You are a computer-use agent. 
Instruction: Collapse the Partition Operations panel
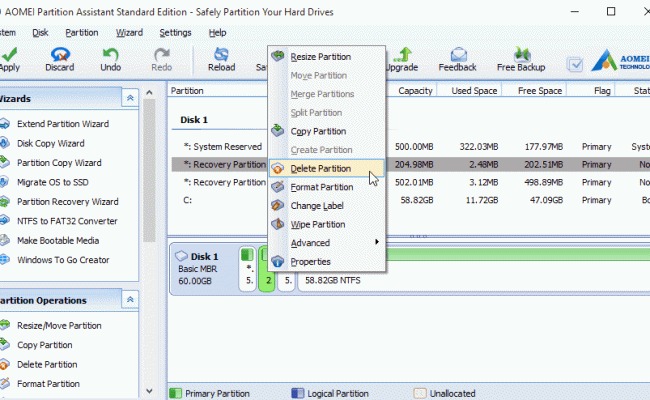130,300
